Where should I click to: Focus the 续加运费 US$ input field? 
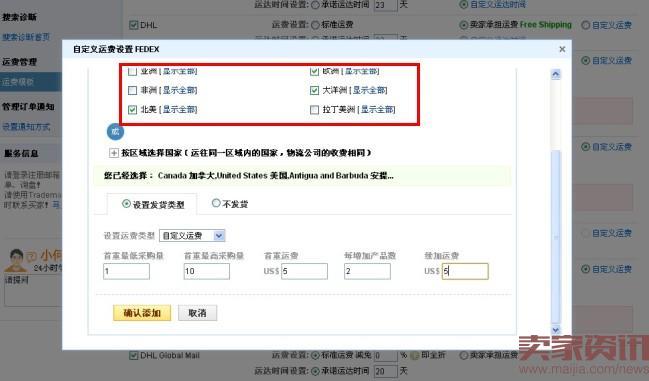(465, 271)
